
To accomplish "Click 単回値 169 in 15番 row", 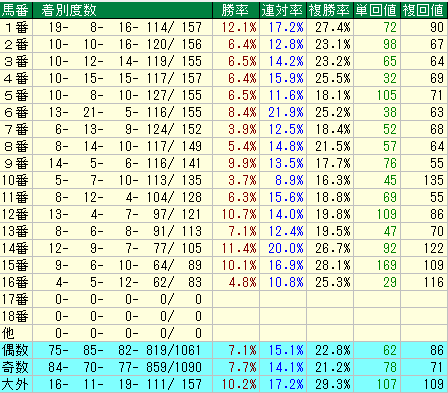I will point(387,265).
